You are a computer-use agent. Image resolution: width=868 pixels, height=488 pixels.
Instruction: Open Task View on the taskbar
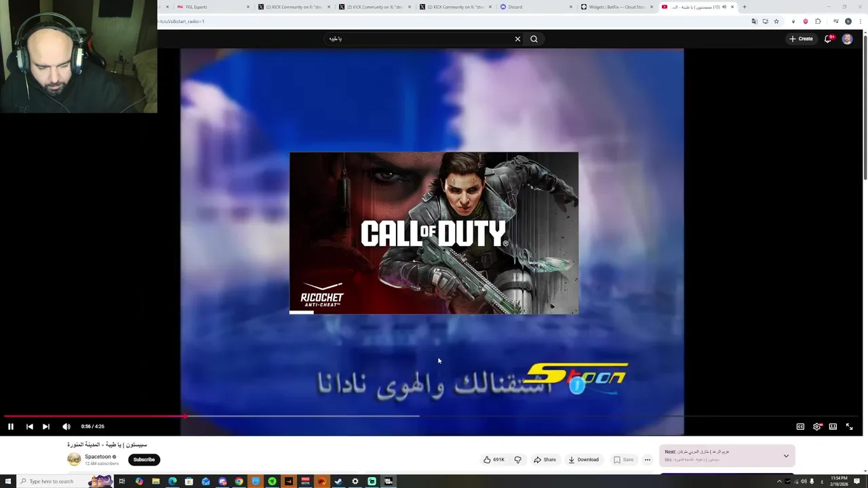(x=122, y=481)
